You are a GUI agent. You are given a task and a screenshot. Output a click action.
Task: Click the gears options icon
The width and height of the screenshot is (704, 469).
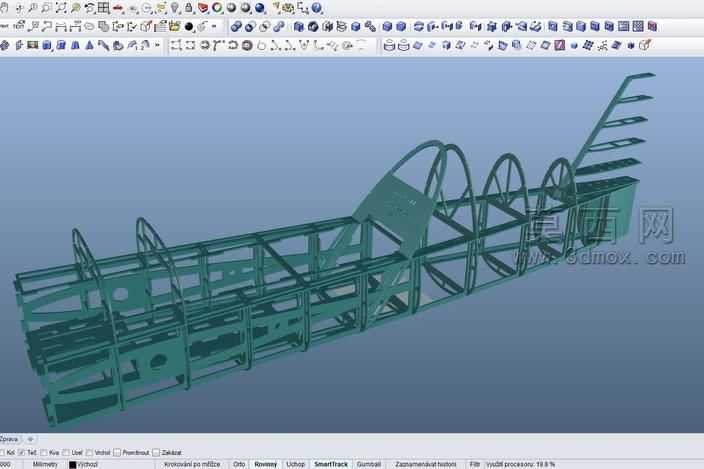[288, 8]
